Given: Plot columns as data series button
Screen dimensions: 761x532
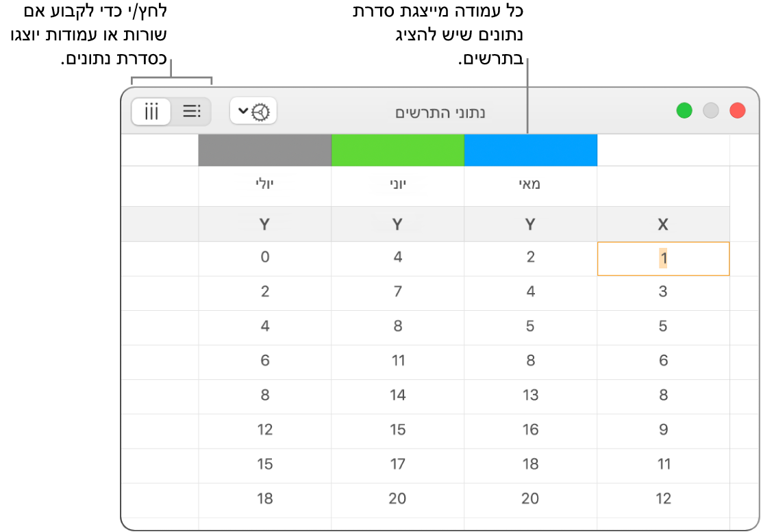Looking at the screenshot, I should coord(151,111).
